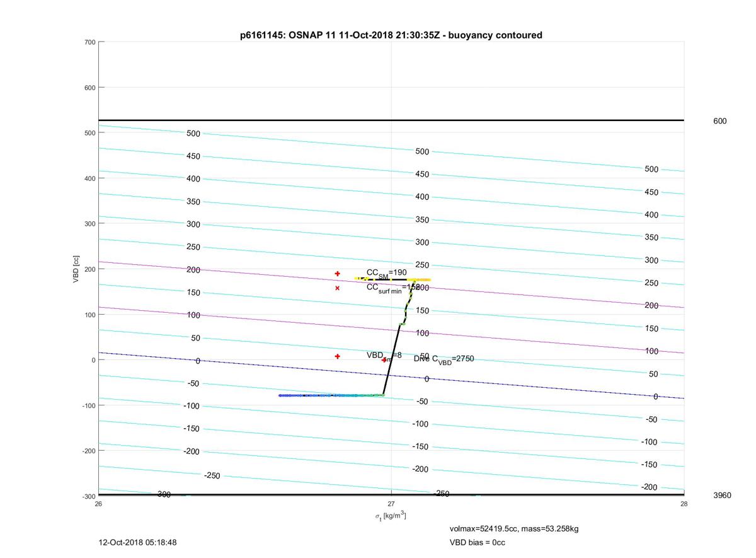
Task: Click the '3960' label right of plot
Action: click(722, 496)
